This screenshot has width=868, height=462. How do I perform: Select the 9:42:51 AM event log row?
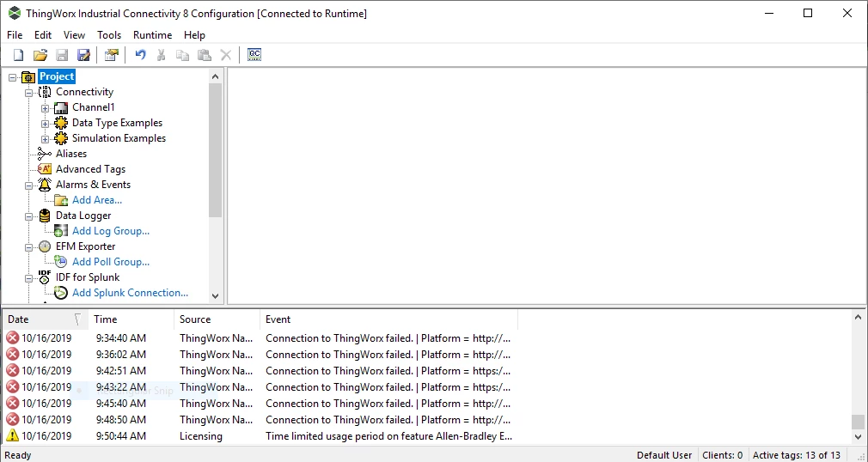[260, 371]
